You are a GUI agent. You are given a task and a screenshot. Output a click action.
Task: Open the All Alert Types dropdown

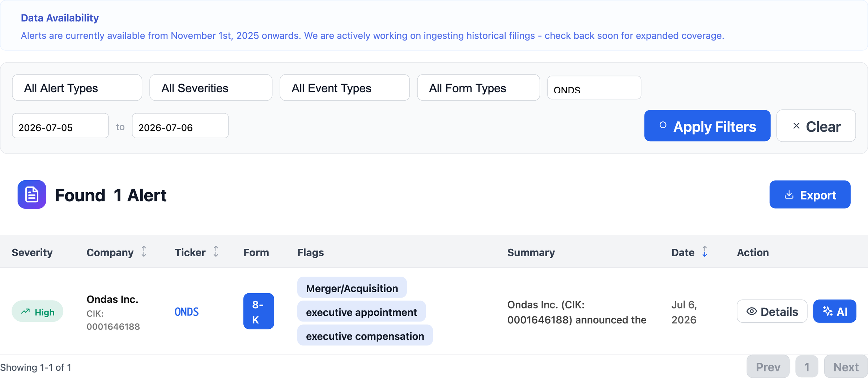click(x=77, y=88)
